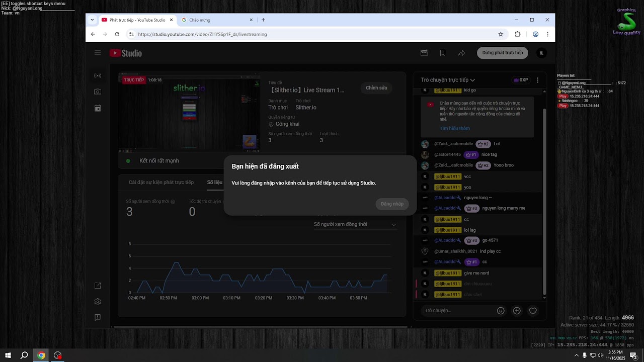Select the Webcam camera icon in left sidebar
Screen dimensions: 644x362
click(x=98, y=92)
